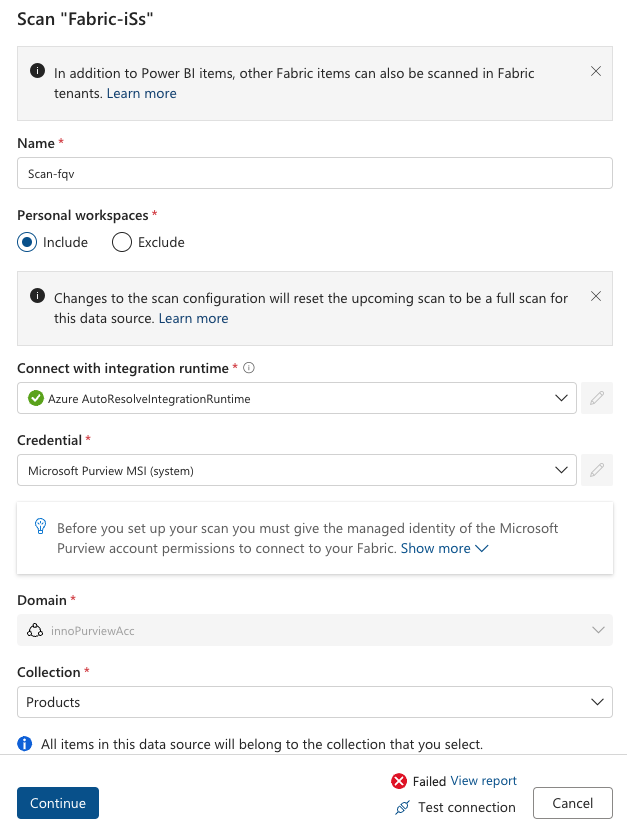Click the info icon beside integration runtime label
627x826 pixels.
[x=249, y=368]
